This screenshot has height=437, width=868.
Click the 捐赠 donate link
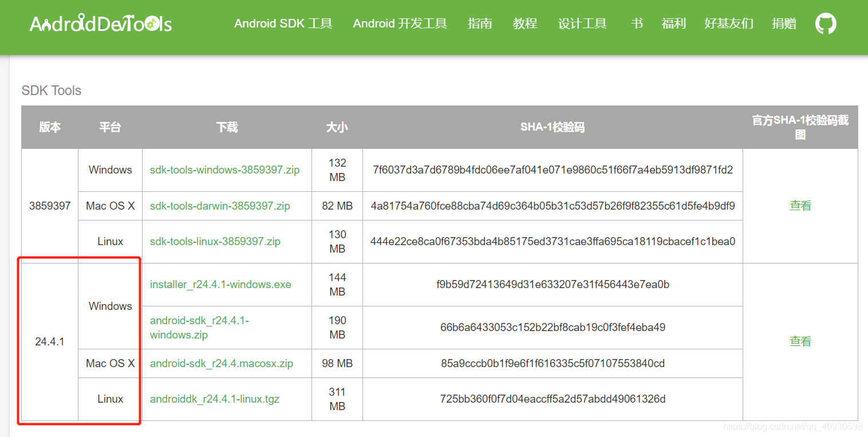point(784,23)
